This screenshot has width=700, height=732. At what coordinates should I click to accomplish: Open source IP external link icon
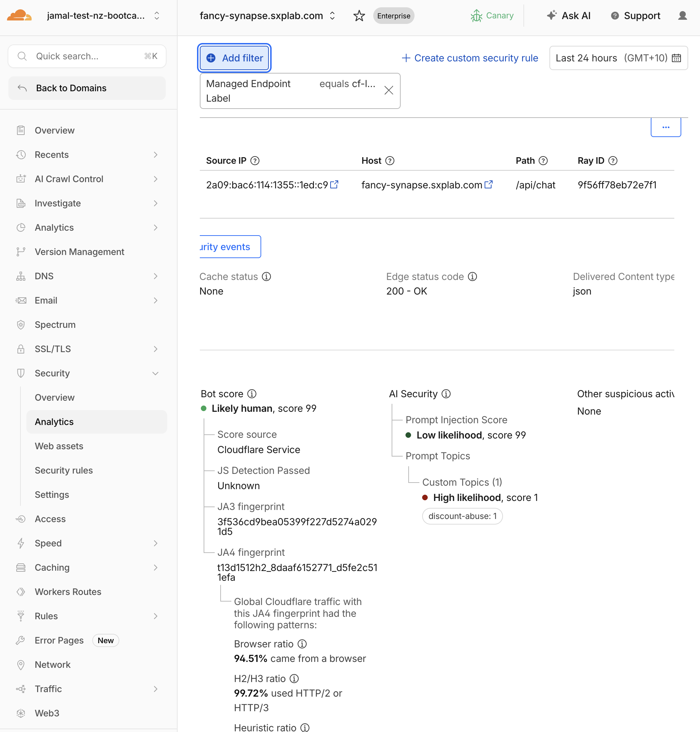[334, 184]
